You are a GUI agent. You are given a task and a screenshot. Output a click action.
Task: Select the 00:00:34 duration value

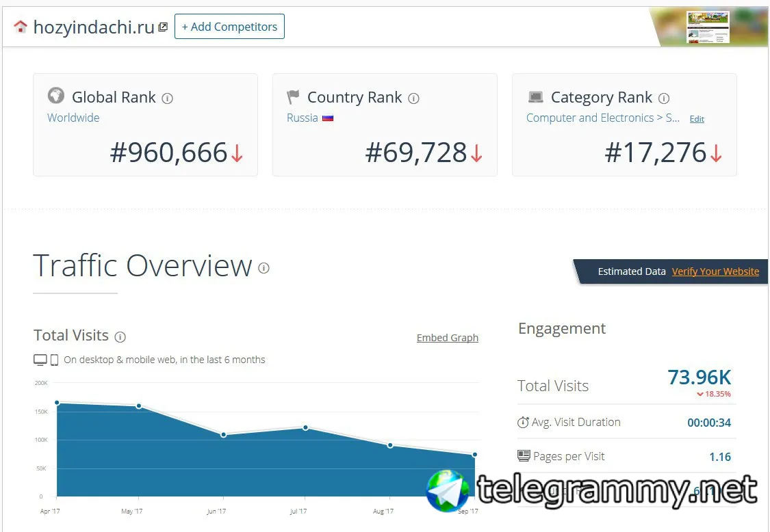click(709, 423)
